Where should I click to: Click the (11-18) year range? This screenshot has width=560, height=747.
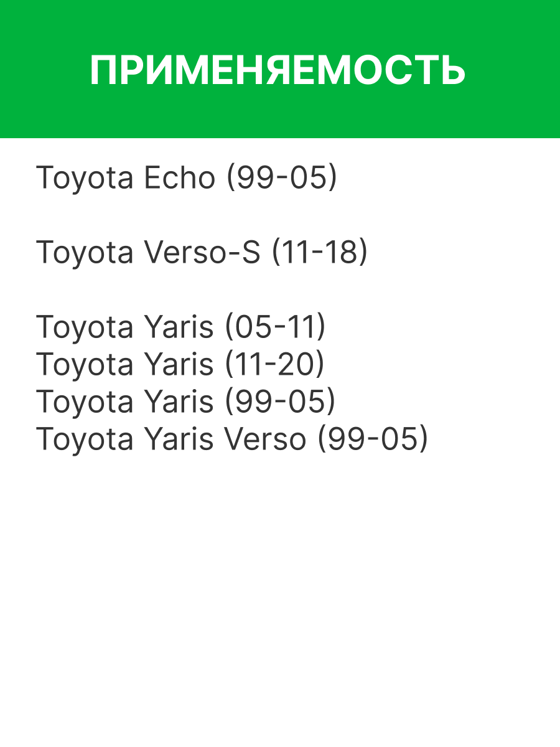click(320, 253)
